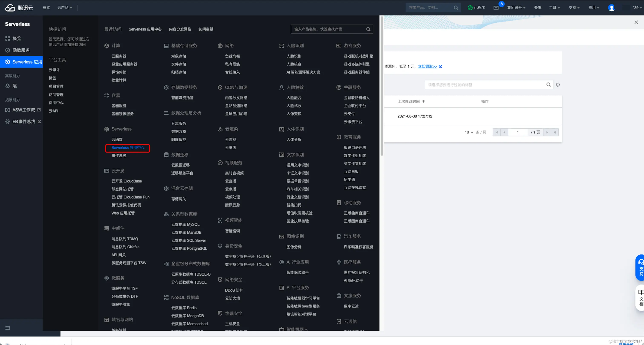Image resolution: width=644 pixels, height=345 pixels.
Task: Open the external link icon next to ASW工作流
Action: [x=39, y=110]
